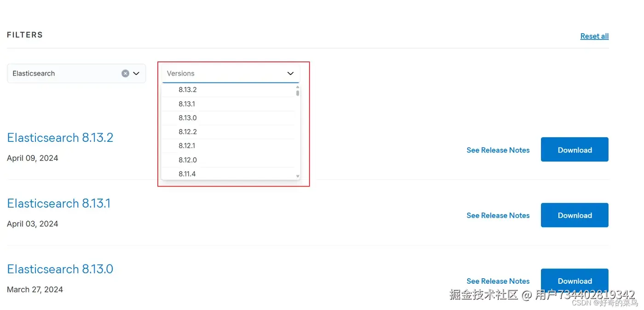The height and width of the screenshot is (310, 644).
Task: Click the Elasticsearch product filter field
Action: coord(76,73)
